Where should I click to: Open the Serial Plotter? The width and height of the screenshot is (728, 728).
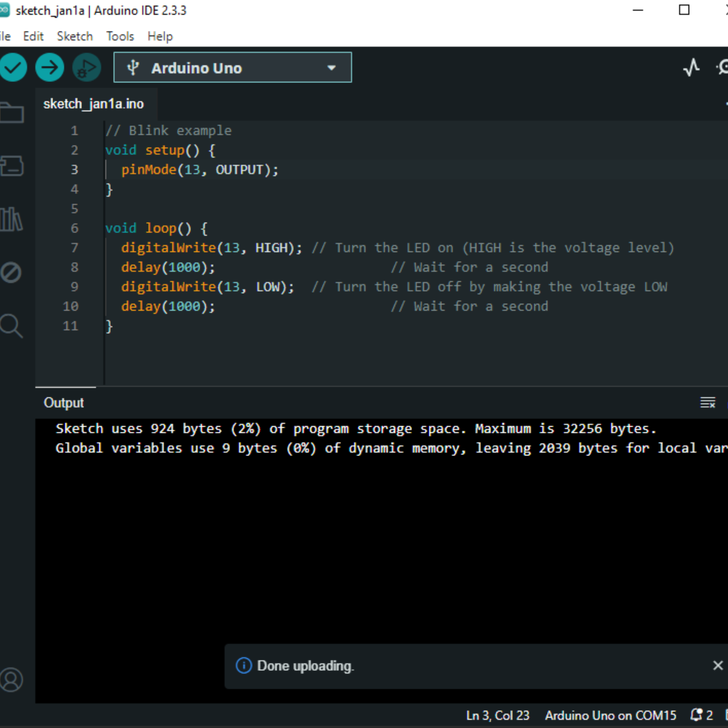692,68
